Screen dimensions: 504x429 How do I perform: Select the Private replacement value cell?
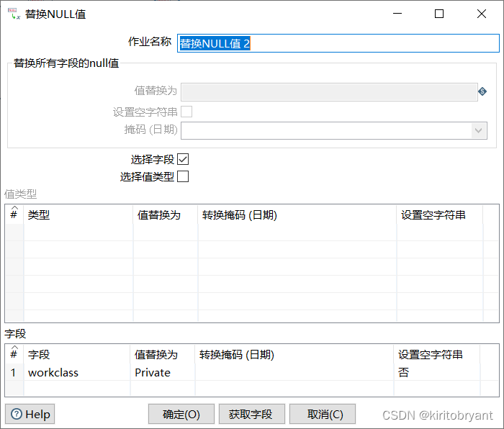click(x=162, y=372)
